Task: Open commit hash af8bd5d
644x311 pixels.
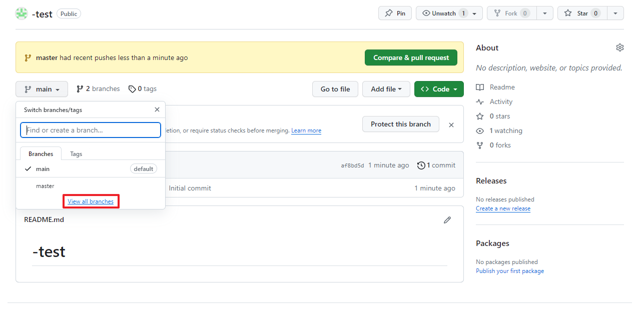Action: 352,165
